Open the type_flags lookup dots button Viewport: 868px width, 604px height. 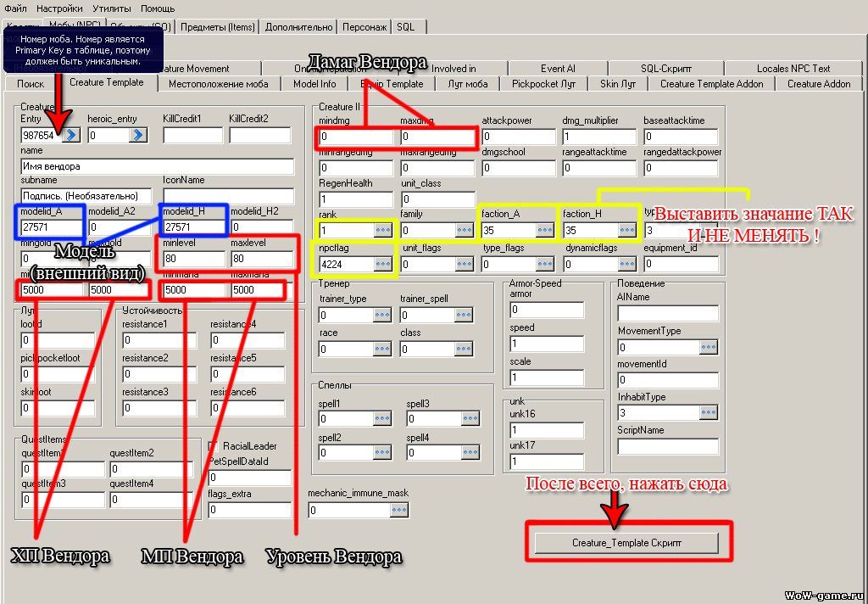tap(545, 265)
